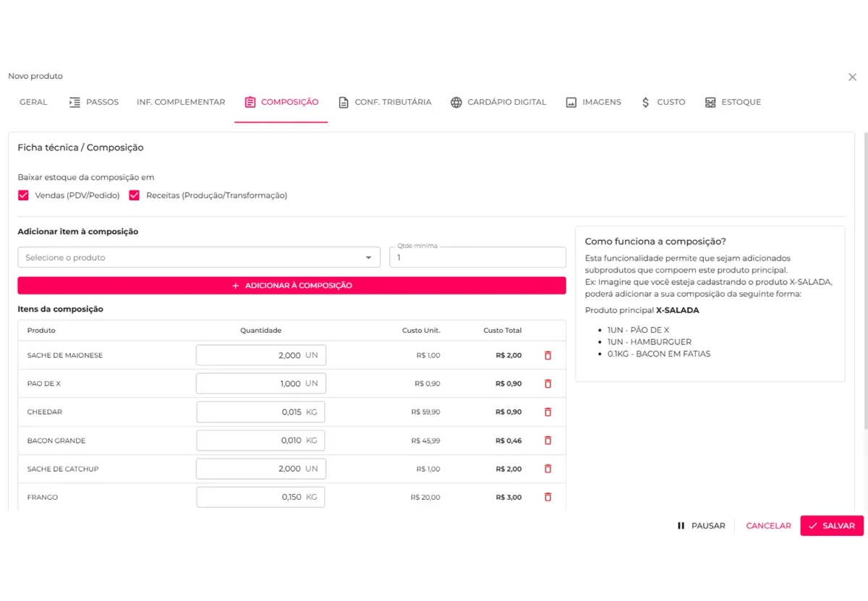This screenshot has height=601, width=868.
Task: Click ADICIONAR À COMPOSIÇÃO button
Action: pyautogui.click(x=292, y=286)
